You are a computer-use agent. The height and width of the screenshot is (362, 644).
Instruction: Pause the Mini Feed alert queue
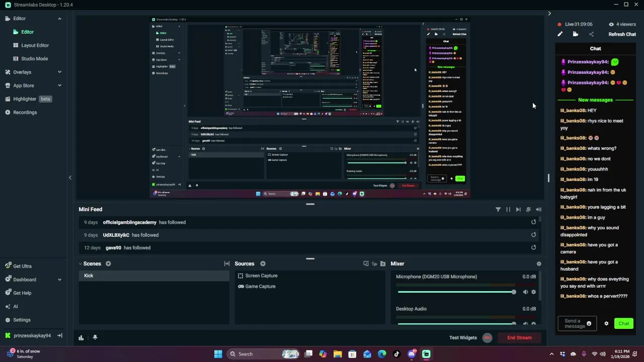pos(508,210)
